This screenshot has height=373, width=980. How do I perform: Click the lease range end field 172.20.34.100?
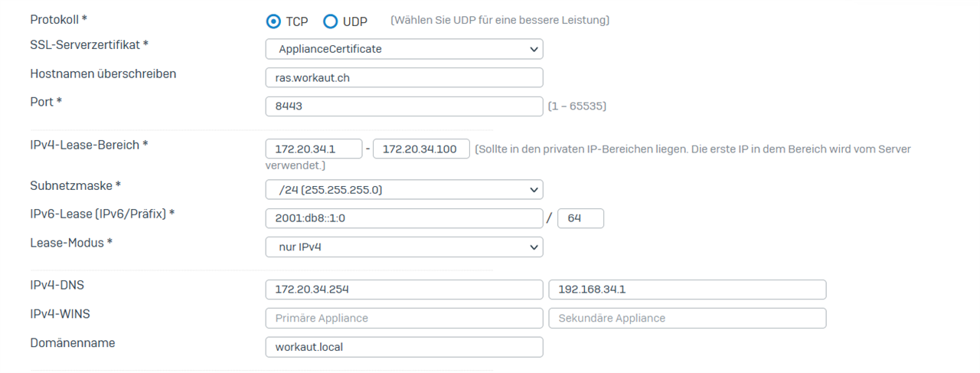(x=421, y=149)
